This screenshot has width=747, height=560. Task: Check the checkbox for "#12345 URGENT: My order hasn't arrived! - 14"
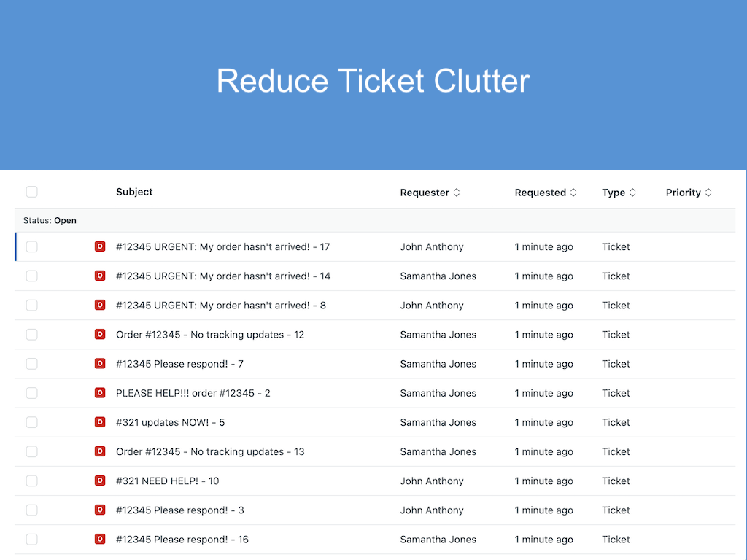pyautogui.click(x=31, y=276)
